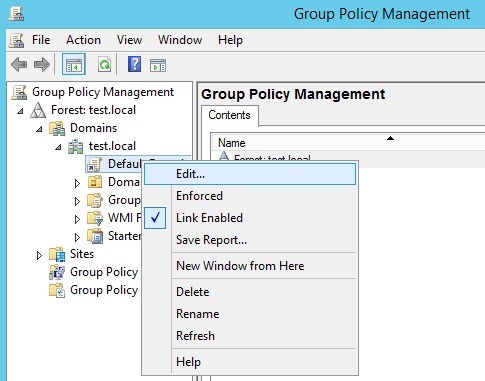Open the Action menu

(x=83, y=40)
